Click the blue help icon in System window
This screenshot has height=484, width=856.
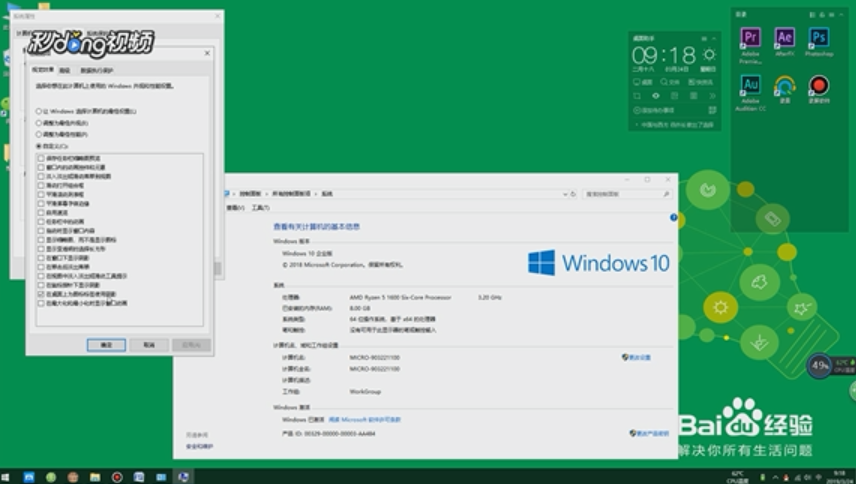pyautogui.click(x=674, y=218)
